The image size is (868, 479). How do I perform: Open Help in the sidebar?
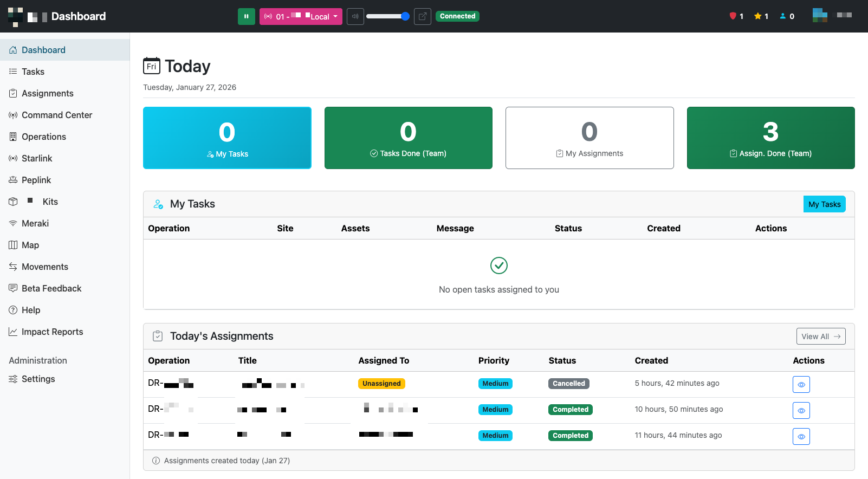pos(65,310)
